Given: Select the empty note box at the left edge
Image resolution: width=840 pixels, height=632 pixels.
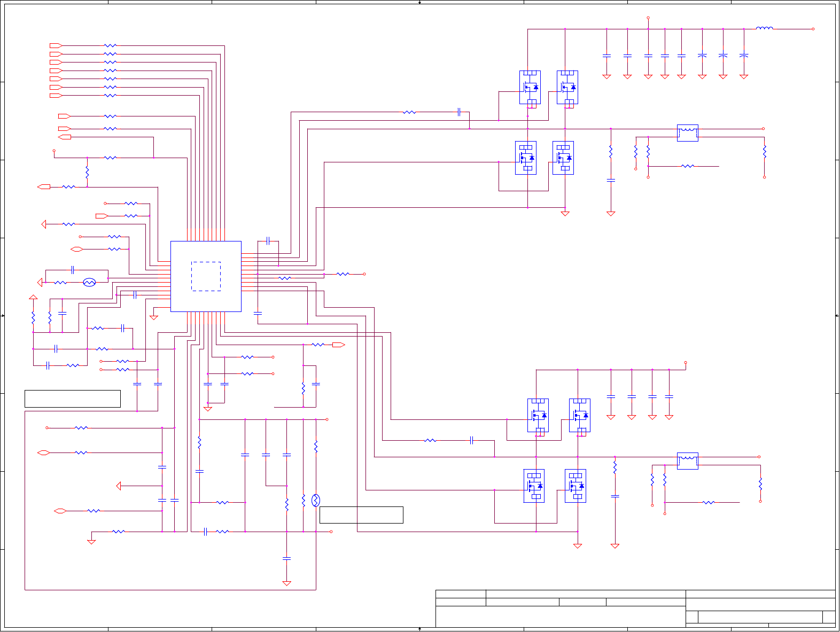Looking at the screenshot, I should pyautogui.click(x=73, y=399).
